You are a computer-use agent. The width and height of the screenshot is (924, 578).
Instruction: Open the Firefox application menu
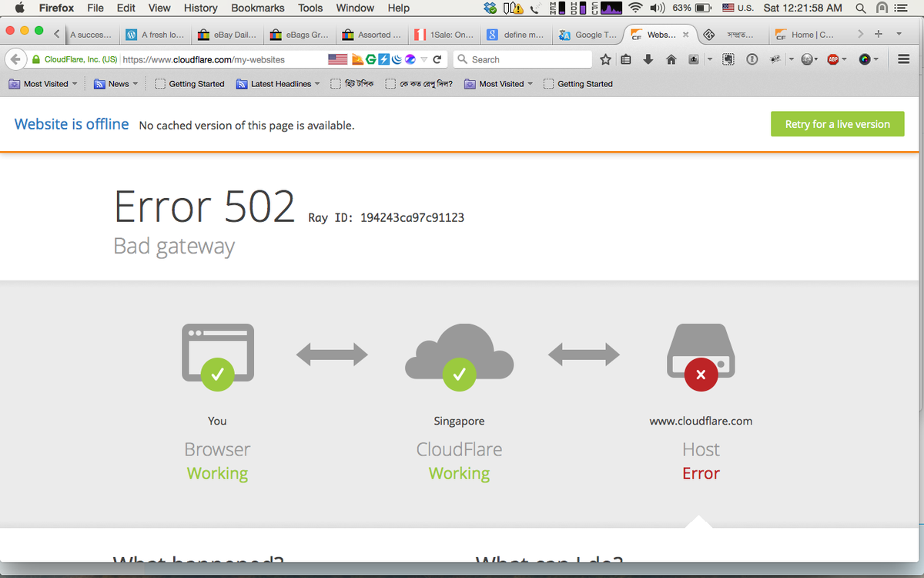(x=56, y=8)
